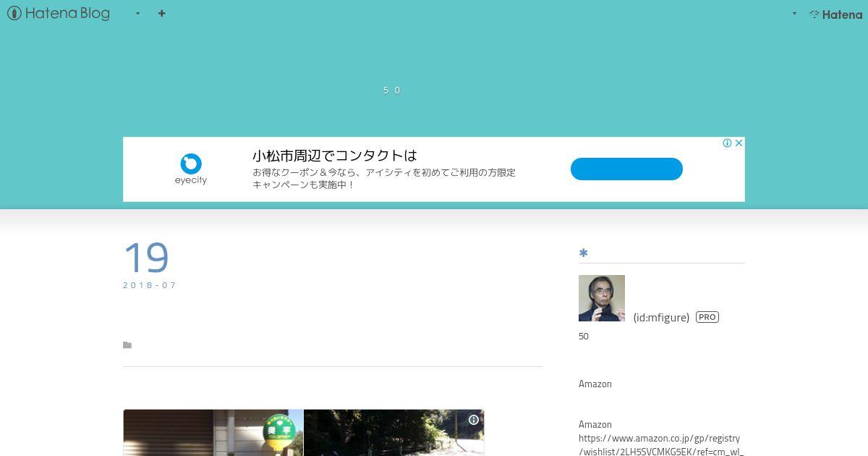Open the Amazon wishlist URL link

[x=661, y=445]
